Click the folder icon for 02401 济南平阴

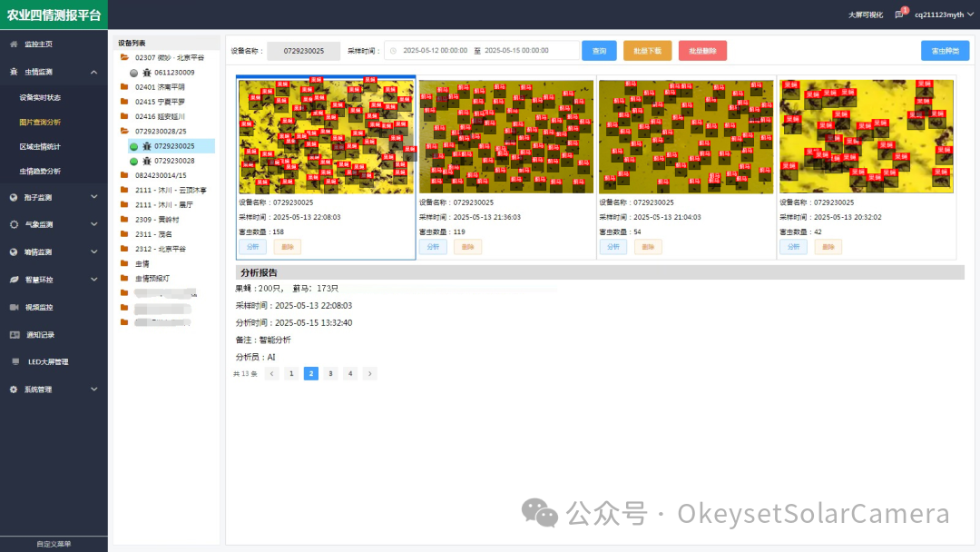click(124, 87)
